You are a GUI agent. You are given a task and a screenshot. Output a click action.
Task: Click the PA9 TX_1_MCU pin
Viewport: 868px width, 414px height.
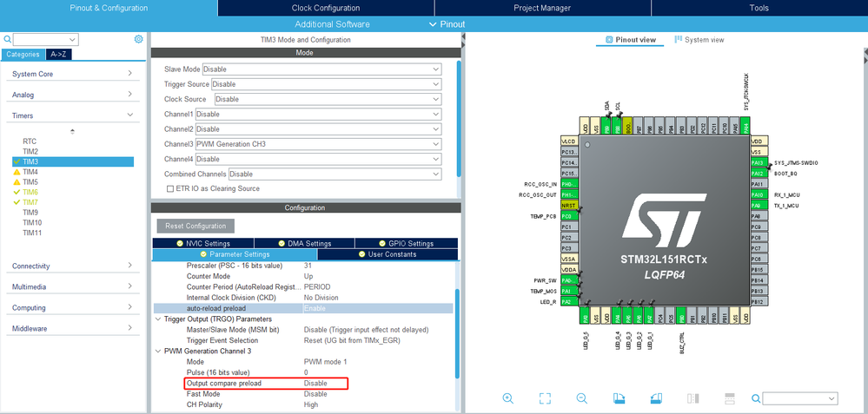pyautogui.click(x=759, y=205)
